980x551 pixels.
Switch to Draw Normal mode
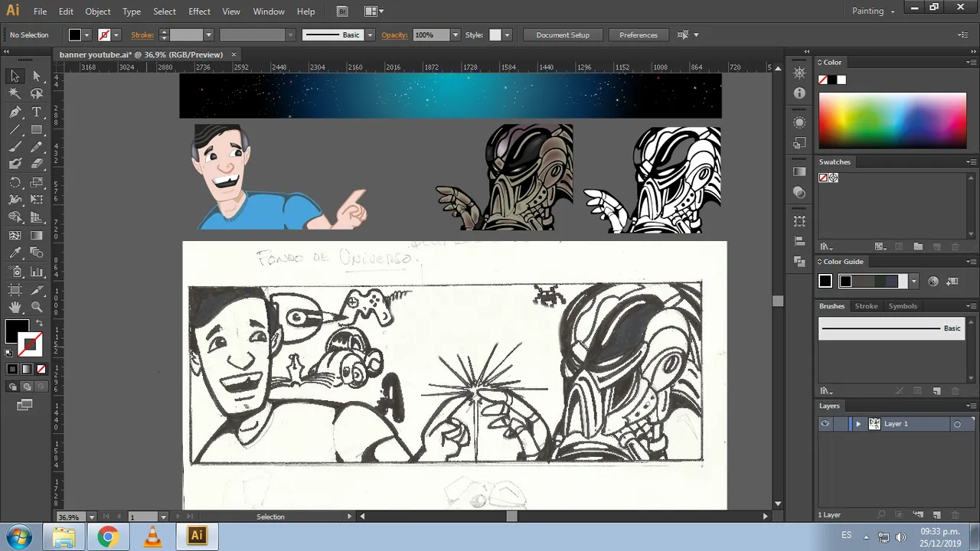click(x=13, y=386)
